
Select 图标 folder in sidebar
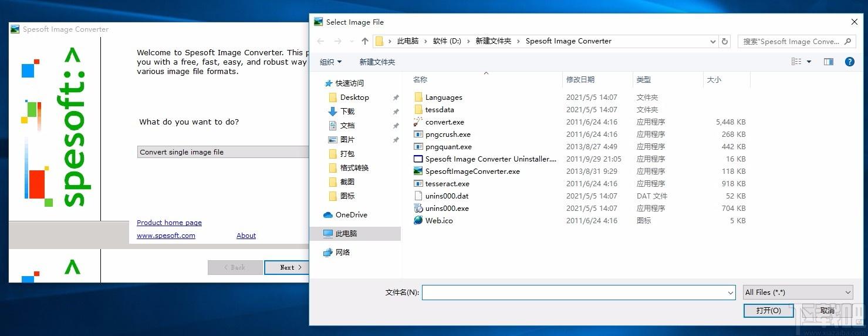[347, 196]
